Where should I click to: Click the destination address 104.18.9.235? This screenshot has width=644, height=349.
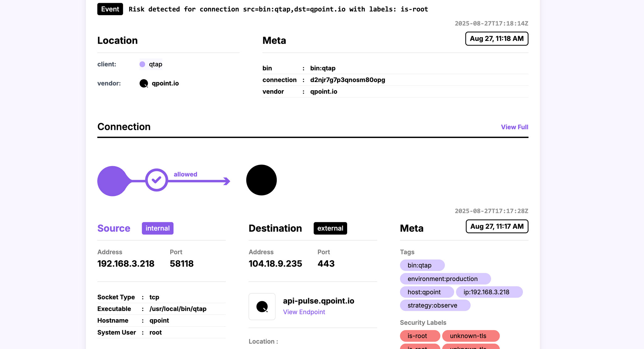[x=275, y=263]
